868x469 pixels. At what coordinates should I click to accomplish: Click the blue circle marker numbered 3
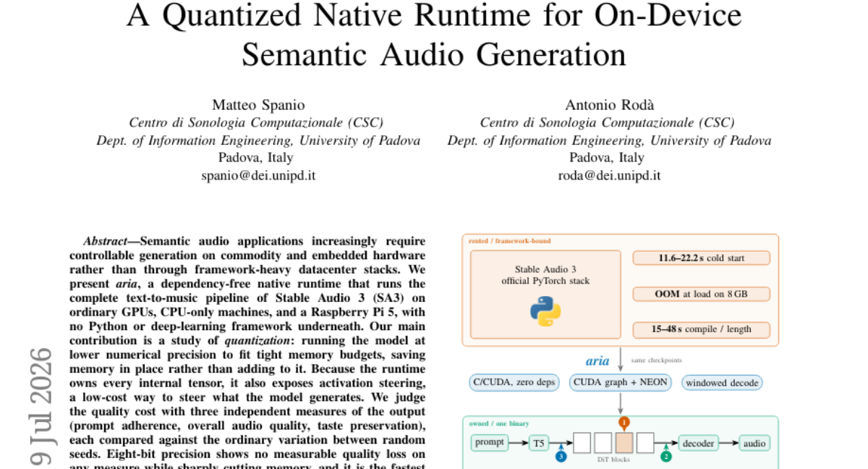coord(560,457)
